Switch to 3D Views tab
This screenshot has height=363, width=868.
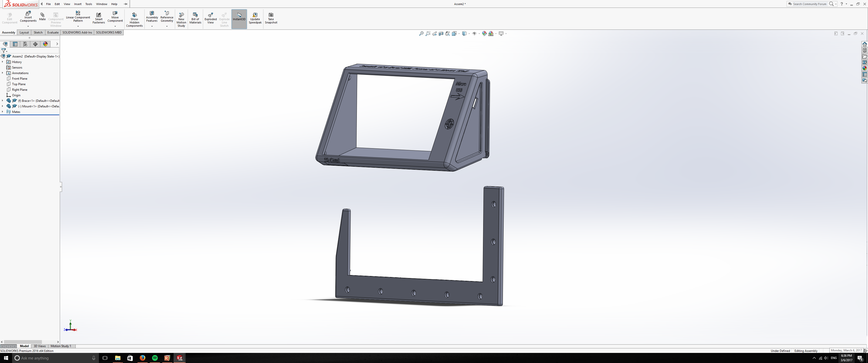[39, 346]
